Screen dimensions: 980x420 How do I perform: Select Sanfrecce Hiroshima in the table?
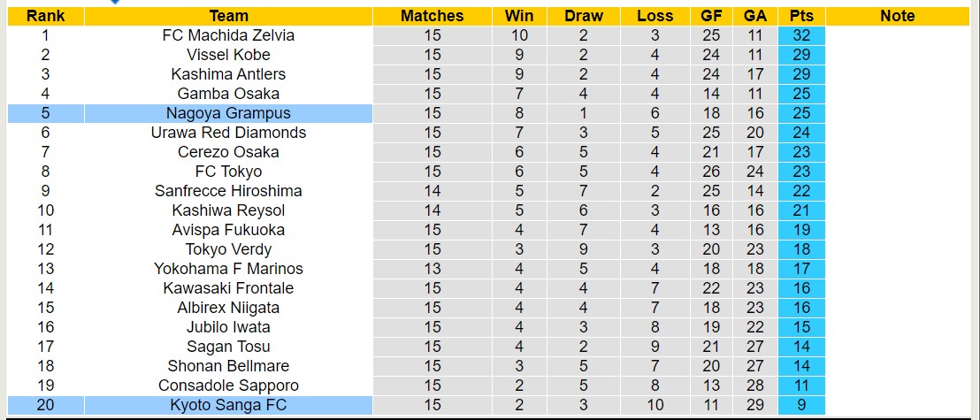(228, 191)
